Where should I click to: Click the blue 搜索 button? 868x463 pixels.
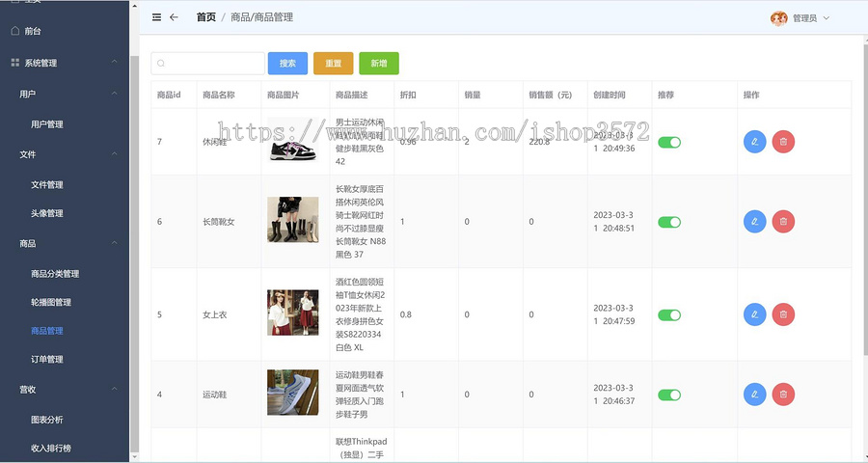[x=287, y=63]
